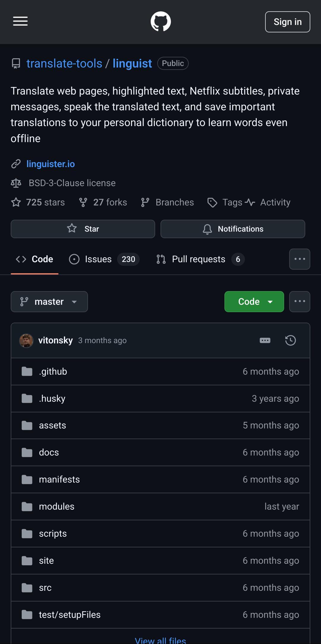The height and width of the screenshot is (644, 321).
Task: Expand the green Code dropdown
Action: point(254,301)
